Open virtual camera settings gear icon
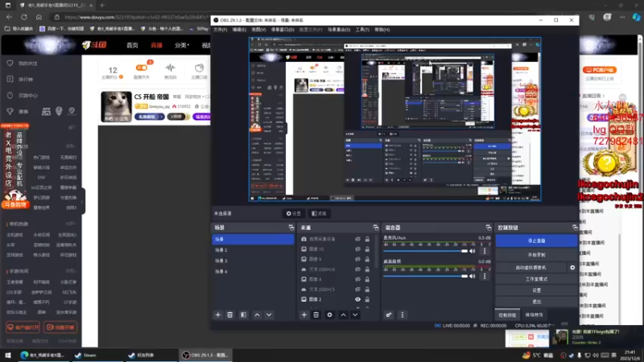644x362 pixels. point(572,267)
